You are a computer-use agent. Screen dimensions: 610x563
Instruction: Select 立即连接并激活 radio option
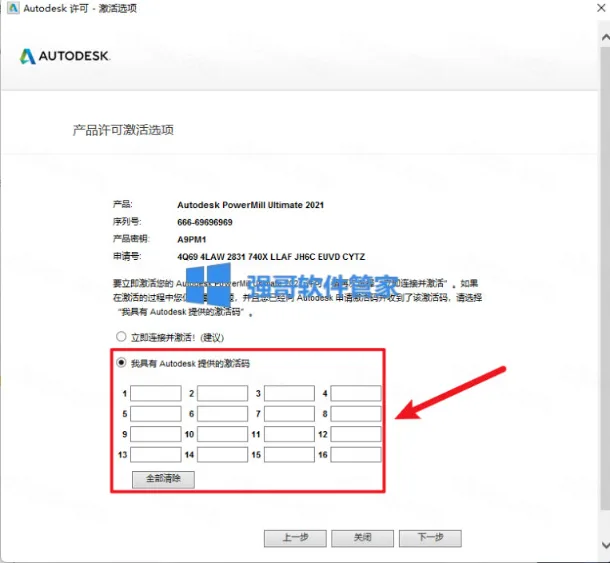(121, 337)
